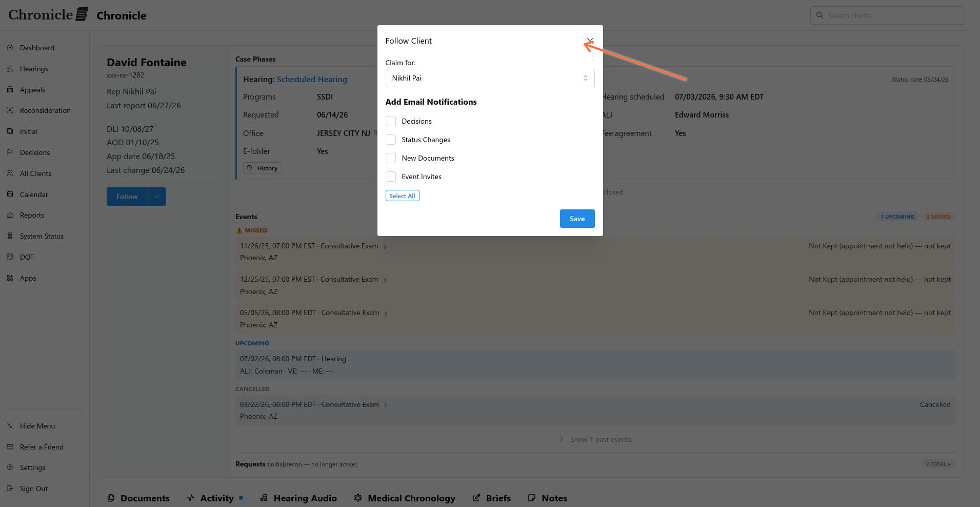
Task: Close the Follow Client dialog
Action: [x=590, y=41]
